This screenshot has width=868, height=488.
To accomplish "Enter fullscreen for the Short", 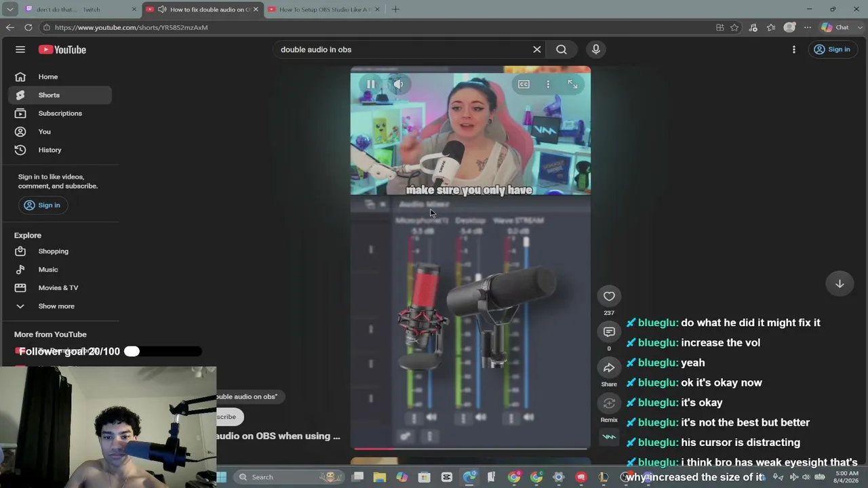I will coord(572,84).
